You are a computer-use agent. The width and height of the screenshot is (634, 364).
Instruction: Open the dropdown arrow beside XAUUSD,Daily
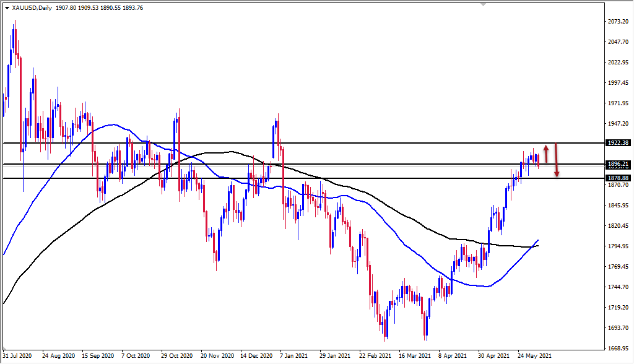pos(7,7)
